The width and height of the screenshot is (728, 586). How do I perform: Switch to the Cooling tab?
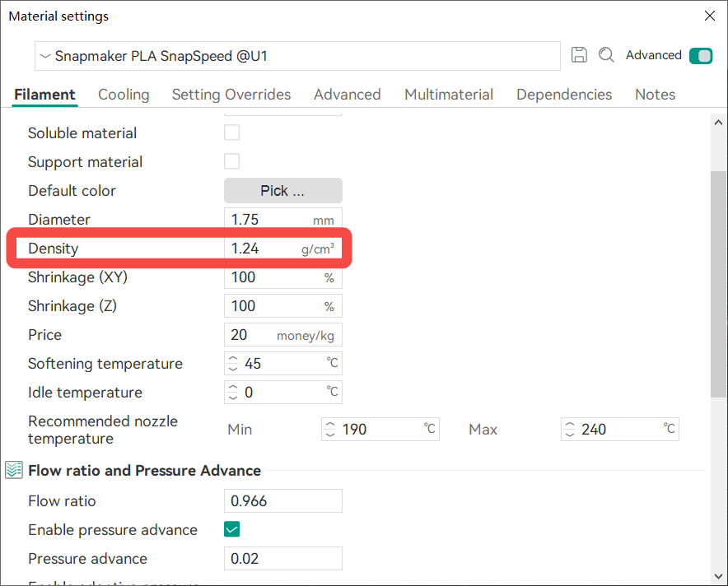coord(124,95)
